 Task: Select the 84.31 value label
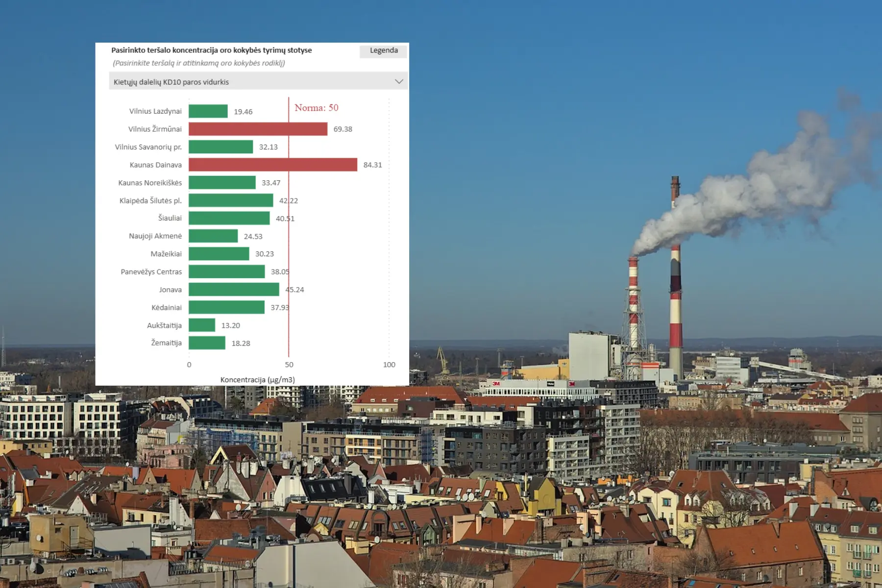(372, 165)
